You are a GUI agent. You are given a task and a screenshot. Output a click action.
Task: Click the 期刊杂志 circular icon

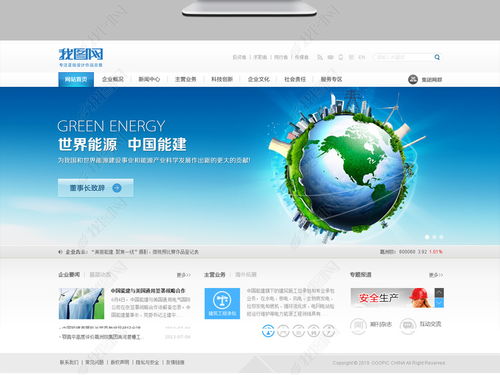[358, 326]
